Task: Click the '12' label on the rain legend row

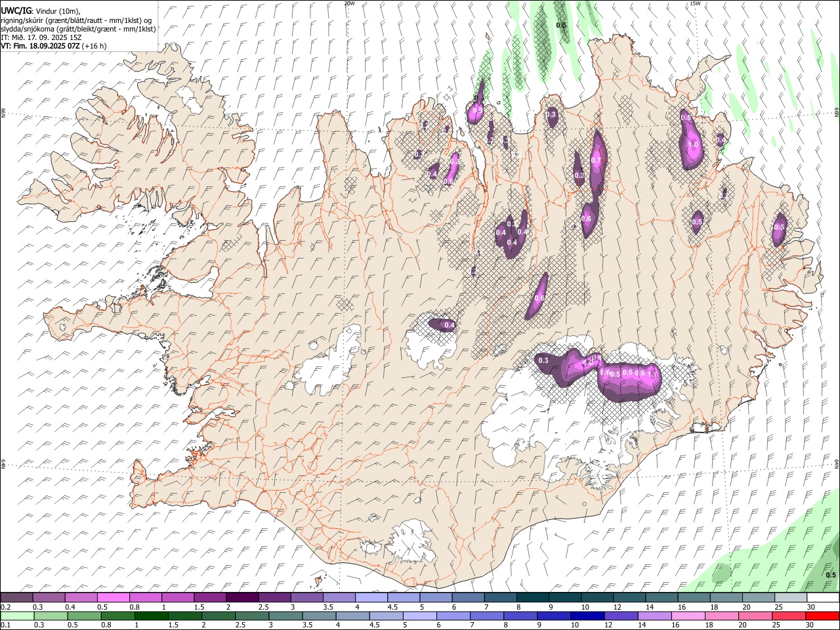Action: coord(608,625)
